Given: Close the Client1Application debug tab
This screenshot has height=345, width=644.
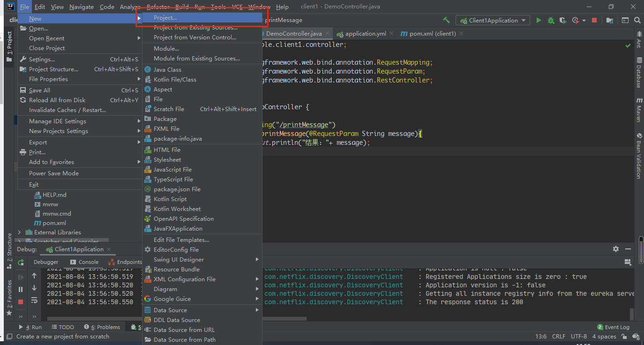Looking at the screenshot, I should pyautogui.click(x=109, y=249).
